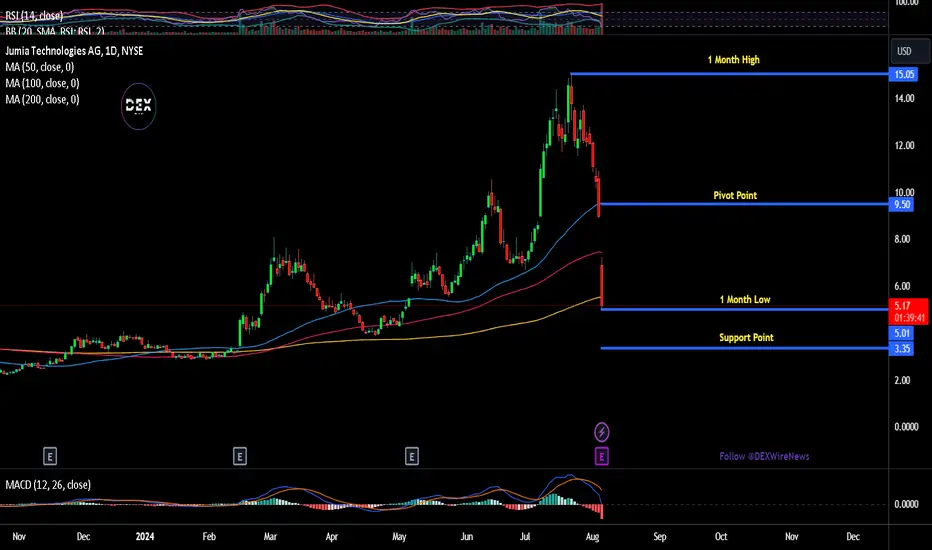Select the 1 Month Low annotation text

pyautogui.click(x=745, y=300)
